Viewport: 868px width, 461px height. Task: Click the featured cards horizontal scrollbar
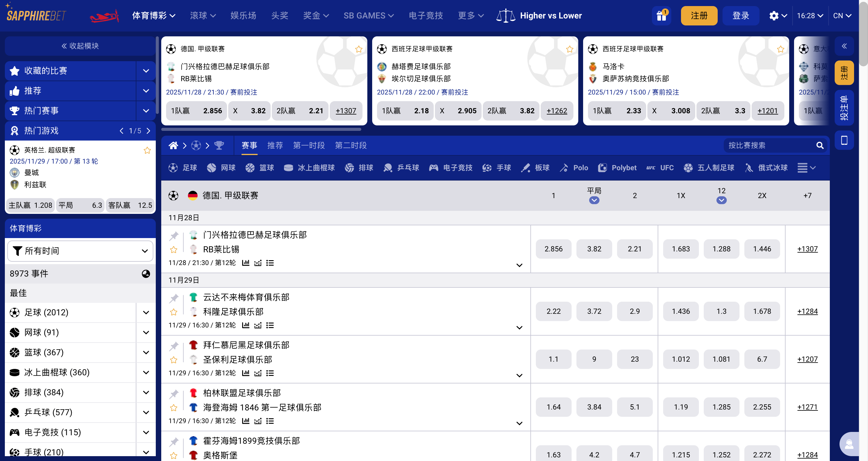pos(261,129)
